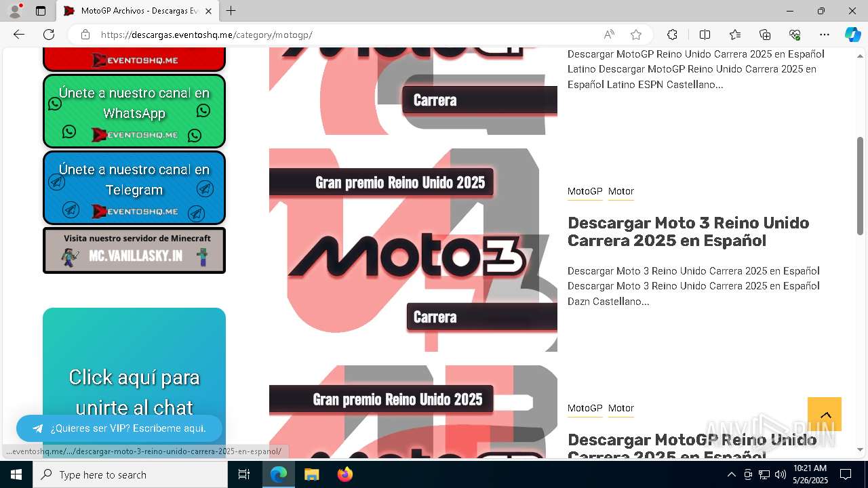The width and height of the screenshot is (868, 488).
Task: Toggle split screen view icon
Action: point(705,35)
